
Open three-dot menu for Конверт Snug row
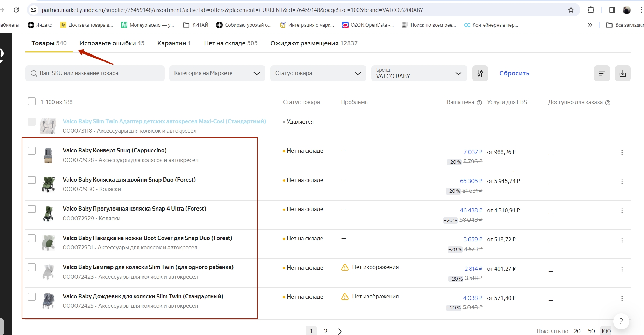[622, 153]
